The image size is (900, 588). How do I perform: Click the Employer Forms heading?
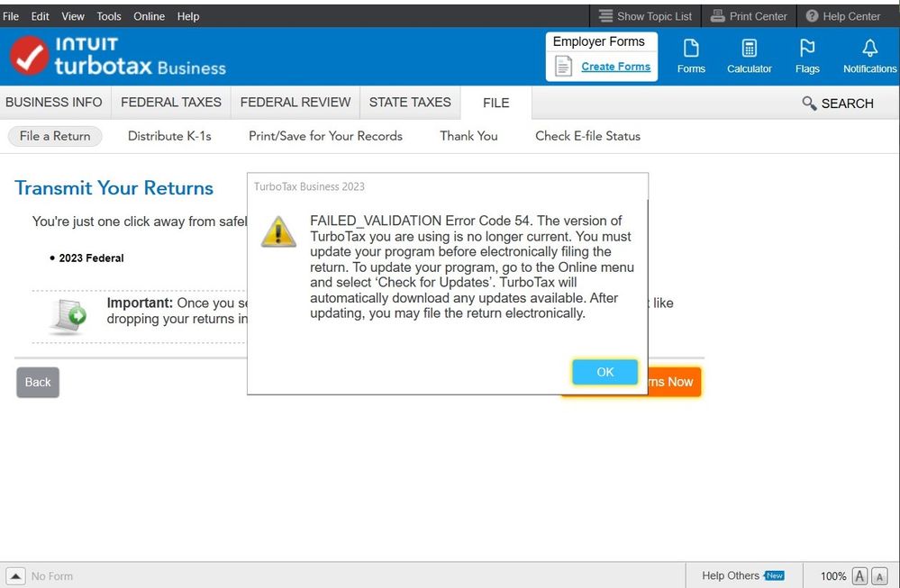[599, 41]
